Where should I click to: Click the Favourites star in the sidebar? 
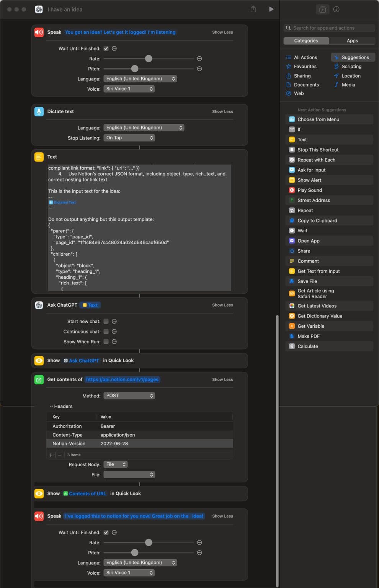[x=289, y=66]
